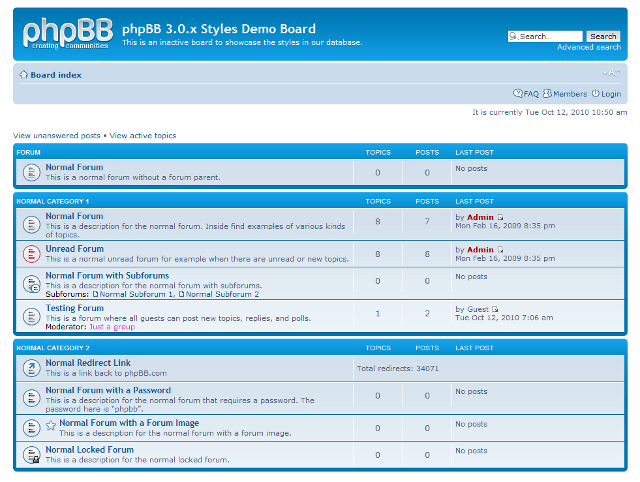
Task: Open the Normal Locked Forum title
Action: (x=90, y=450)
